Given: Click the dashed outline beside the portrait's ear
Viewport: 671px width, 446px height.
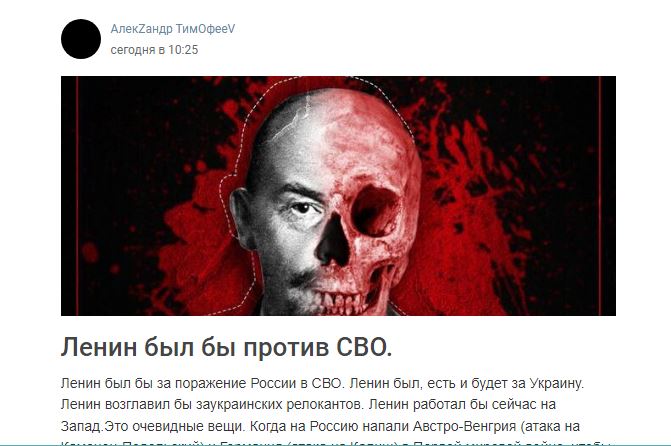Looking at the screenshot, I should pos(224,205).
